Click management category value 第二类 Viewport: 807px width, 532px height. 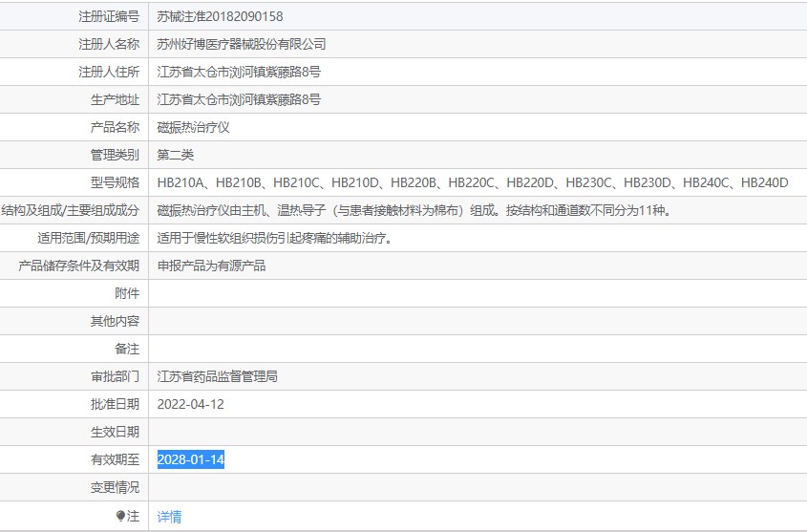pos(176,155)
